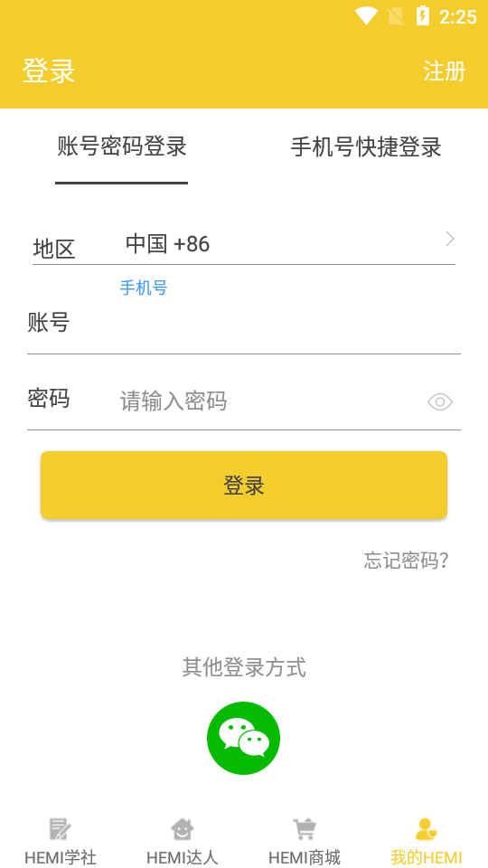
Task: Open 中国 +86 region dropdown
Action: 287,244
